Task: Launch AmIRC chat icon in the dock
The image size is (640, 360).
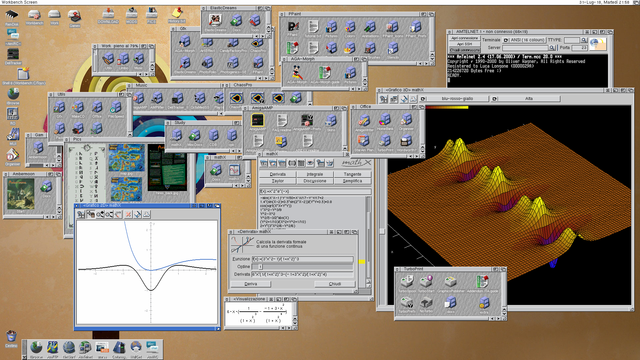Action: coord(152,347)
